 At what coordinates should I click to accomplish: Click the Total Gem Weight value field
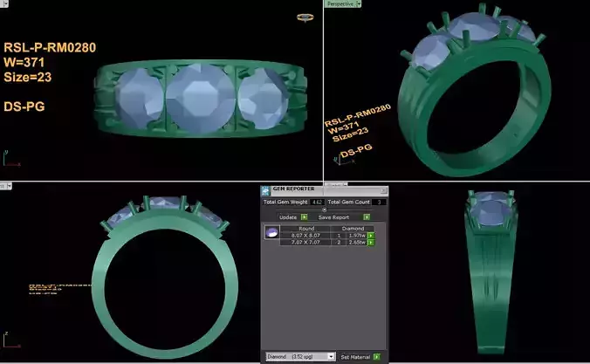coord(317,203)
